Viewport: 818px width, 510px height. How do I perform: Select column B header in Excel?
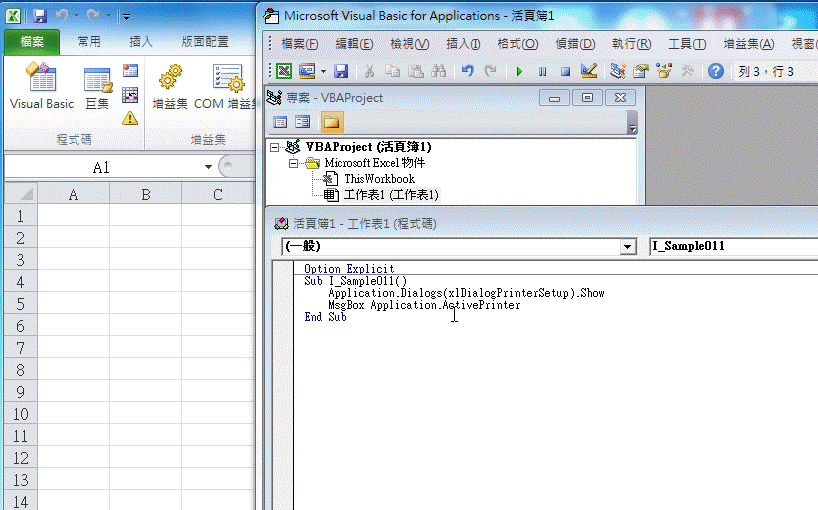coord(146,195)
